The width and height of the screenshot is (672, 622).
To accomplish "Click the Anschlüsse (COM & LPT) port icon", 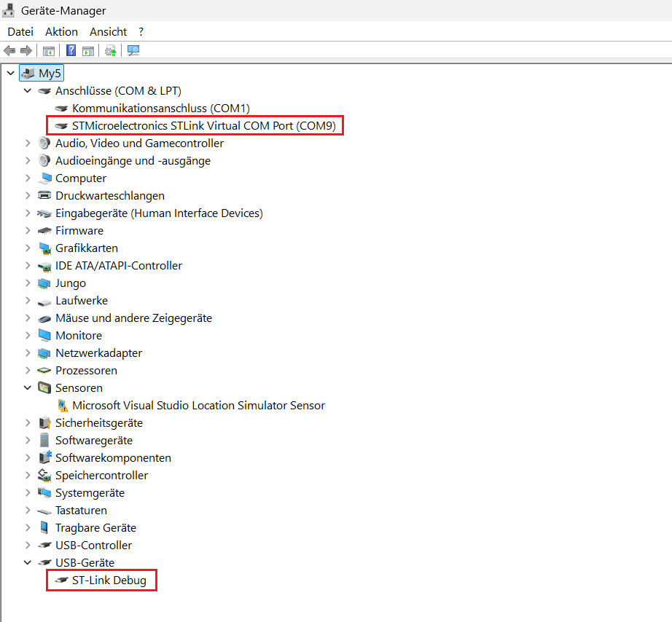I will pos(44,91).
